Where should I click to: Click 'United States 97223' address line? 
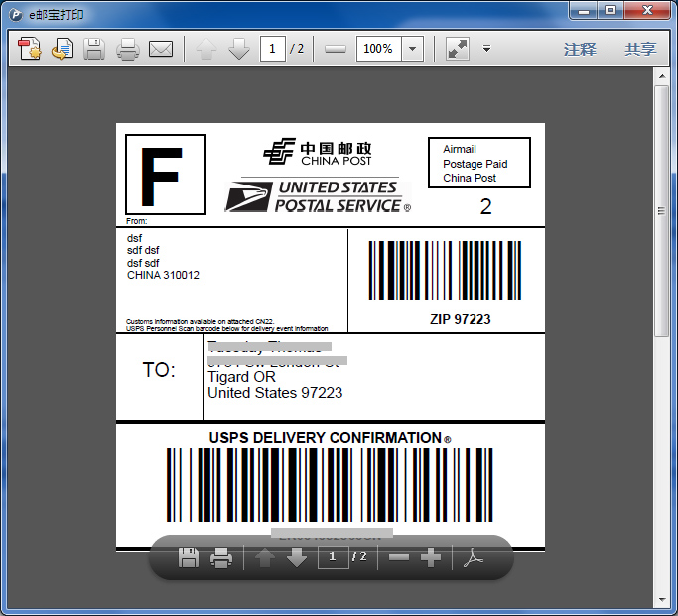pyautogui.click(x=275, y=393)
